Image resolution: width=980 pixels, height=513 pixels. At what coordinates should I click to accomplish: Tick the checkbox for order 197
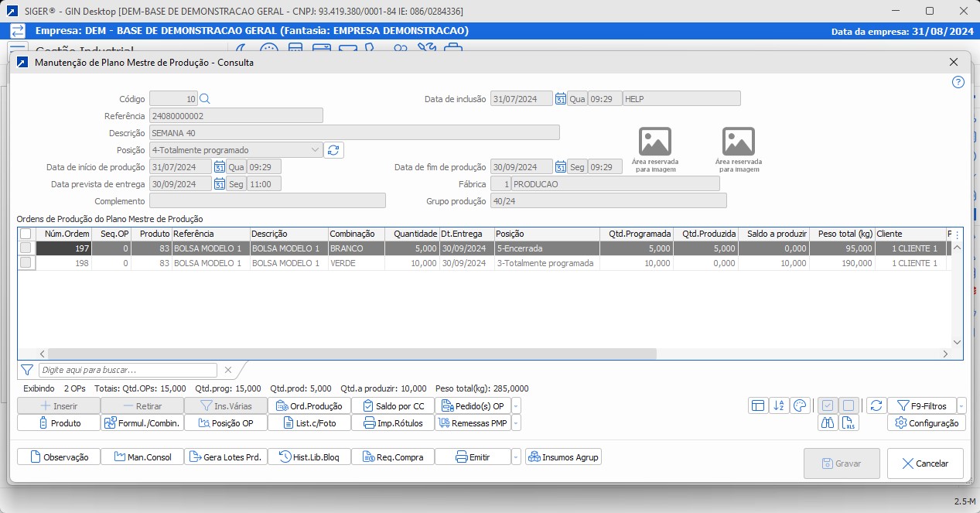26,248
